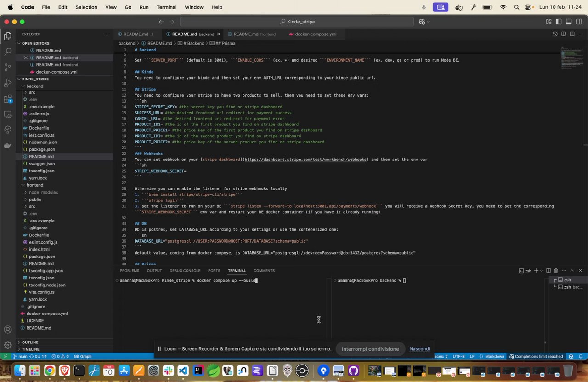The image size is (588, 382).
Task: Open the terminal launch profile dropdown
Action: [x=541, y=271]
